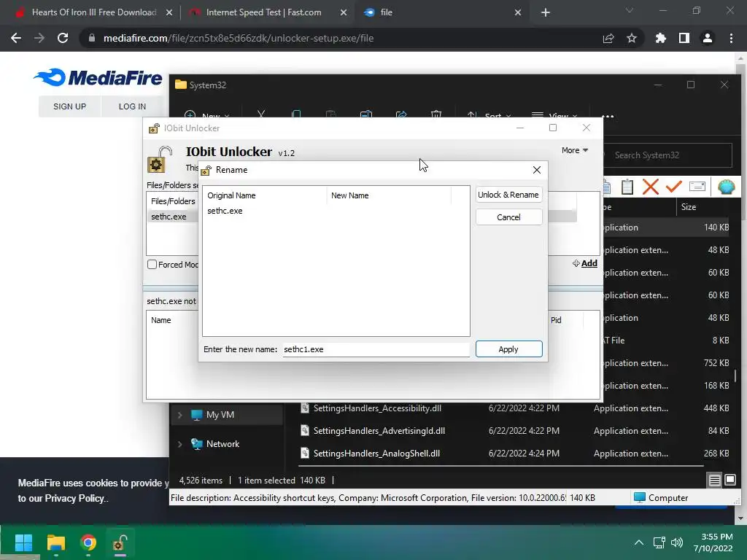Image resolution: width=747 pixels, height=560 pixels.
Task: Switch Explorer to details view icon
Action: [x=714, y=480]
